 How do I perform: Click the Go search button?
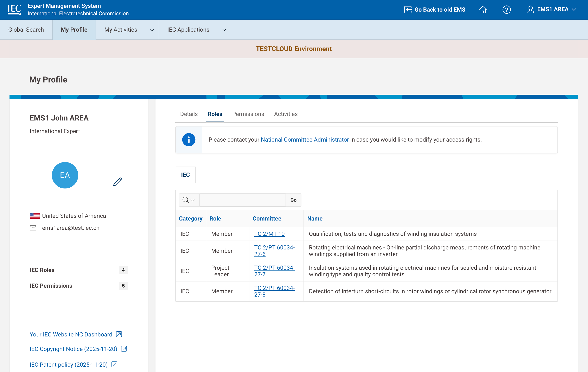point(293,200)
